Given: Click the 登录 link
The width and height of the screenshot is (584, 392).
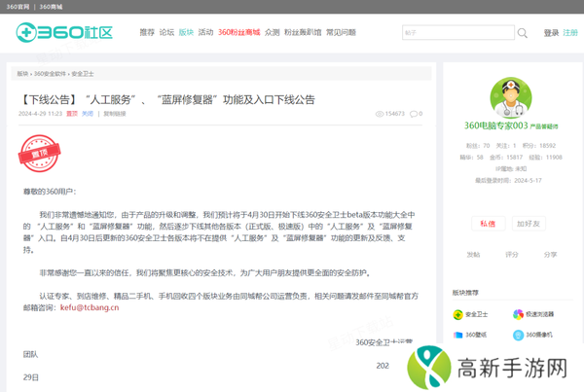Looking at the screenshot, I should (551, 33).
